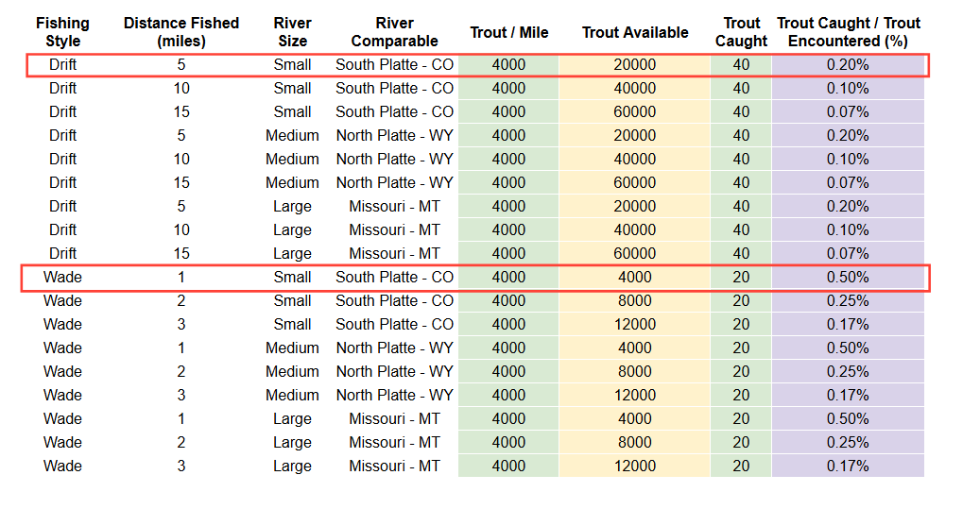Select "Missouri - MT" in the bottom row
This screenshot has height=509, width=980.
pos(394,467)
